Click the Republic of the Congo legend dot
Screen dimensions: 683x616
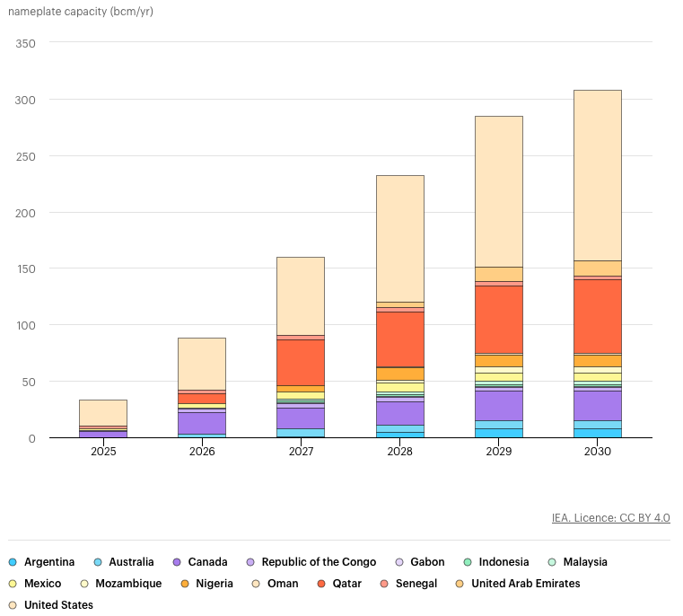tap(250, 562)
